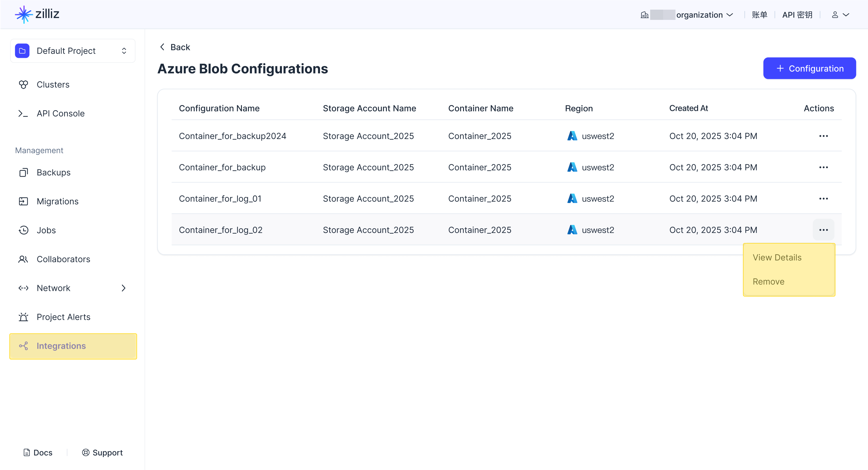Go to Backups section
The image size is (868, 470).
pos(53,173)
